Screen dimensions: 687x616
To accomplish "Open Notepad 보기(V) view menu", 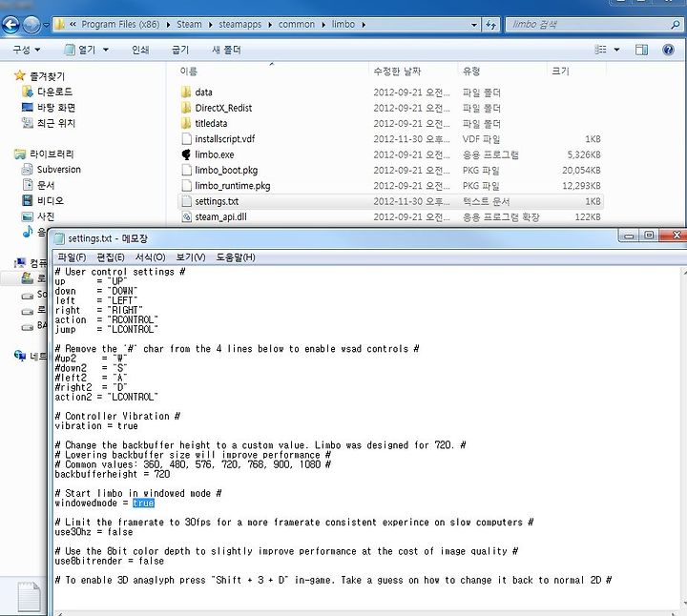I will pyautogui.click(x=191, y=257).
